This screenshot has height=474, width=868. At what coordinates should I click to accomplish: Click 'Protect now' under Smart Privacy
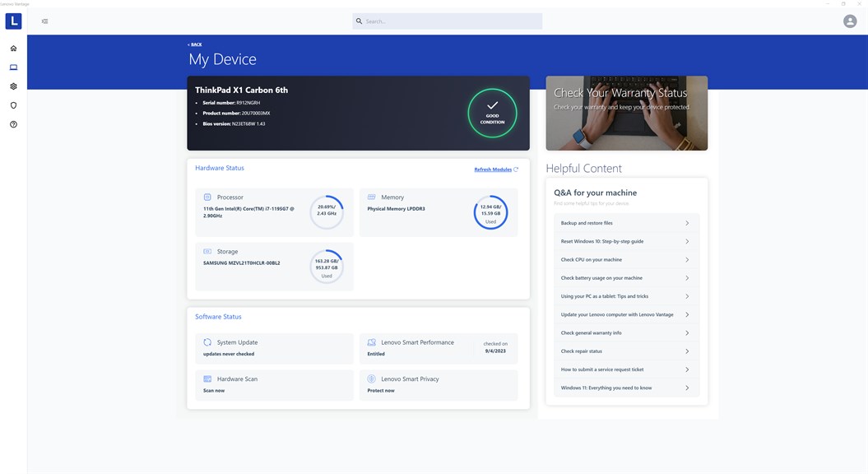pos(381,390)
